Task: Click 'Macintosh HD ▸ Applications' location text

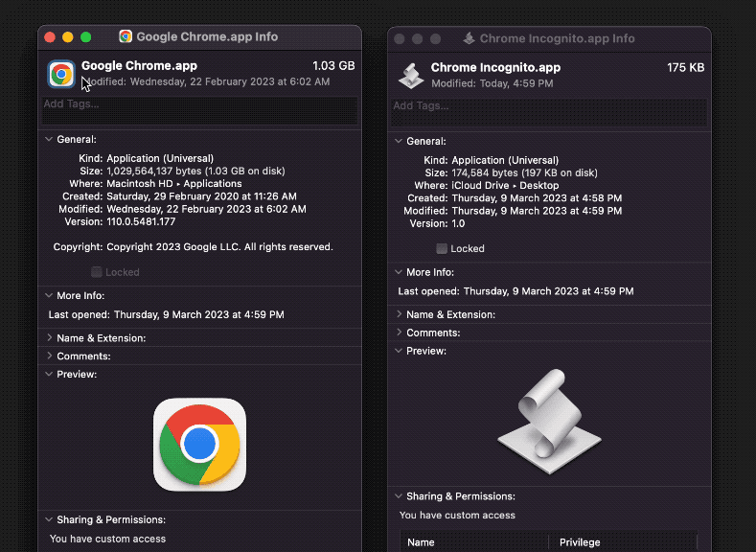Action: pos(174,184)
